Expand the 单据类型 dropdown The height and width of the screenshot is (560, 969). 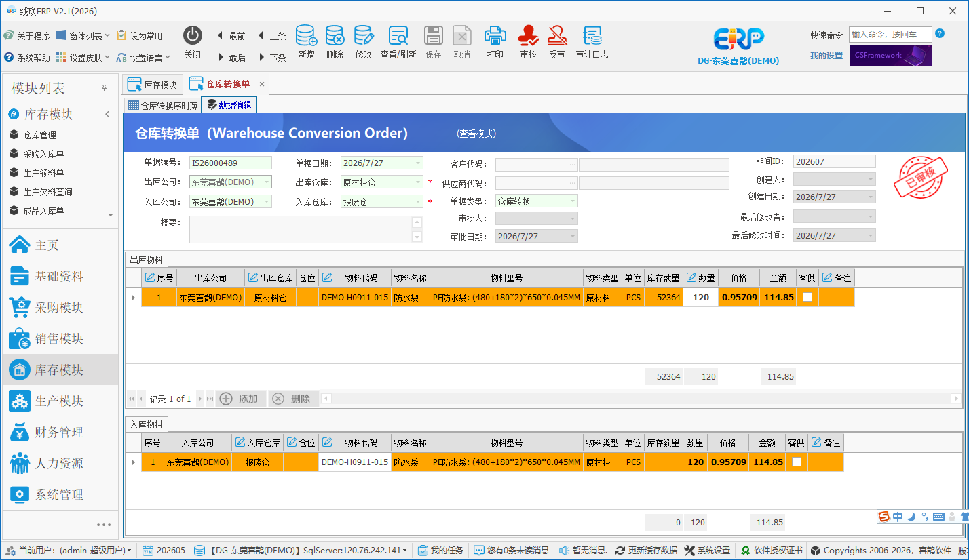click(x=573, y=201)
